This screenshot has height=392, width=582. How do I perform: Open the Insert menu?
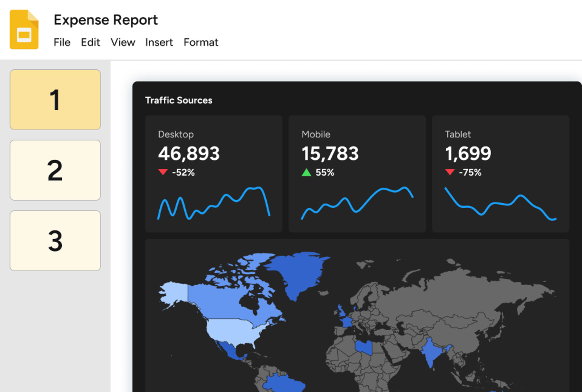coord(159,42)
